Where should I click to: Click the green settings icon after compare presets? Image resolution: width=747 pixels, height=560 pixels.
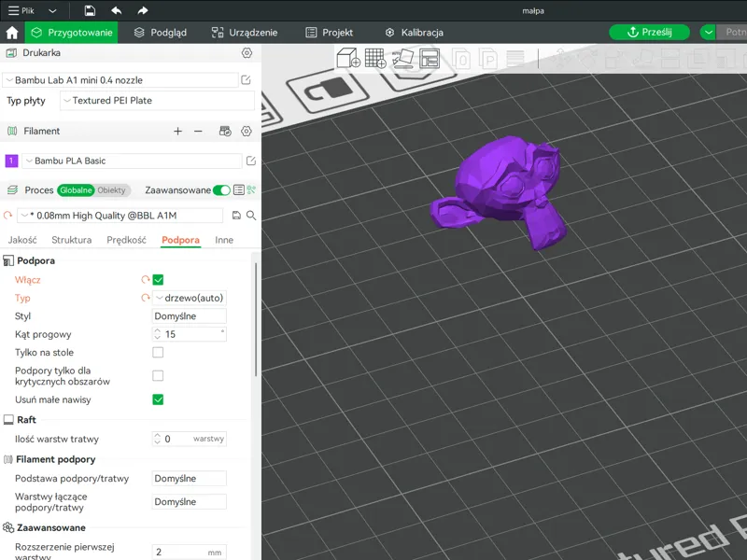click(251, 190)
